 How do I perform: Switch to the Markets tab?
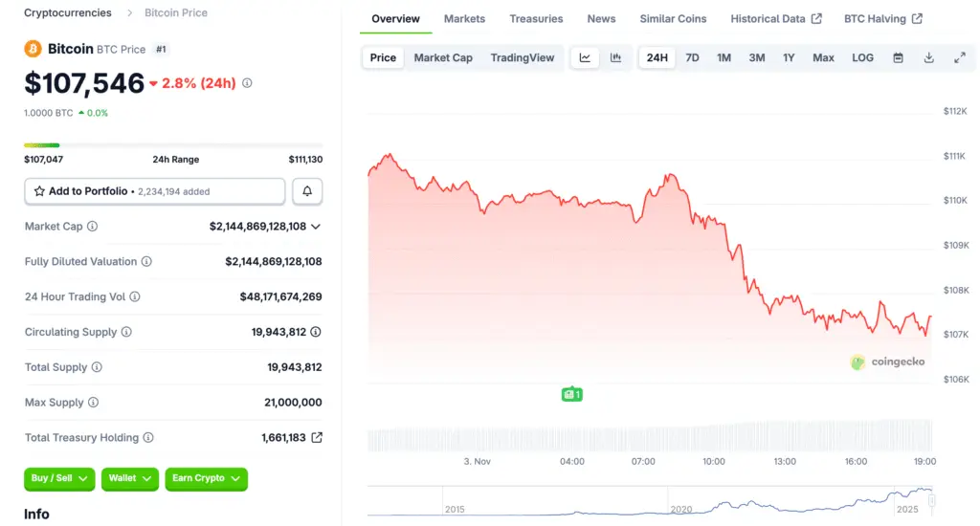click(464, 19)
